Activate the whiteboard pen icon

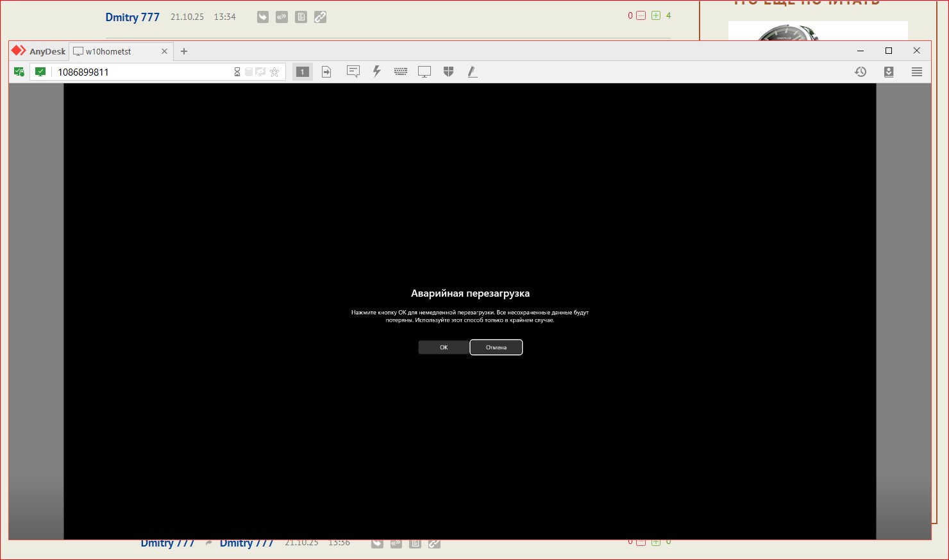(x=473, y=72)
